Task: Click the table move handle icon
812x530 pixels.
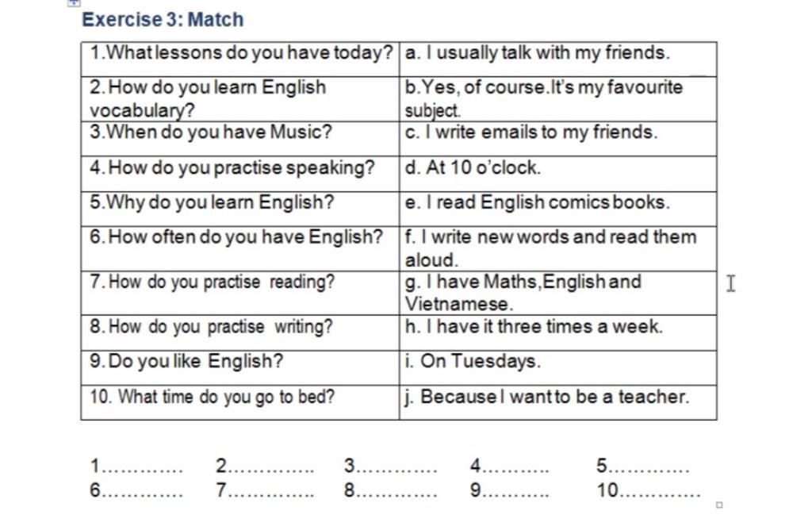Action: 74,2
